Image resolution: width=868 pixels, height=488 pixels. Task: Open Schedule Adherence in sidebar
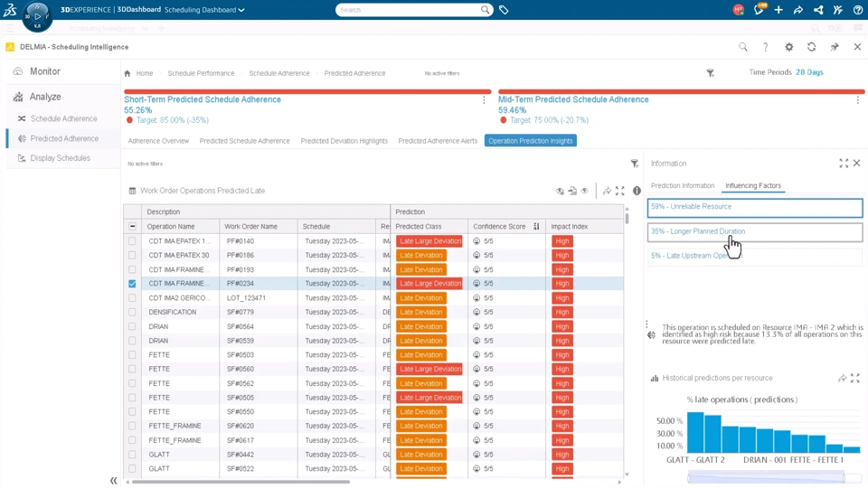click(x=63, y=119)
